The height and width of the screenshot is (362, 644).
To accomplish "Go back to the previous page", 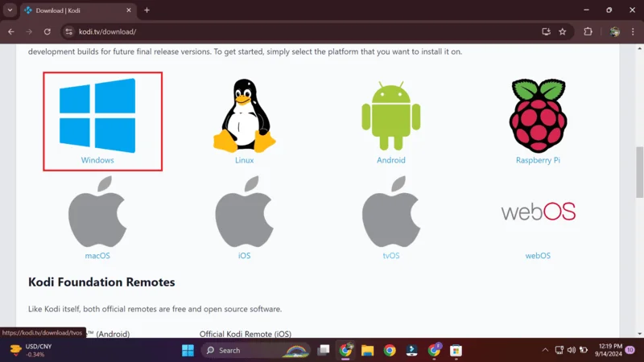I will (11, 31).
